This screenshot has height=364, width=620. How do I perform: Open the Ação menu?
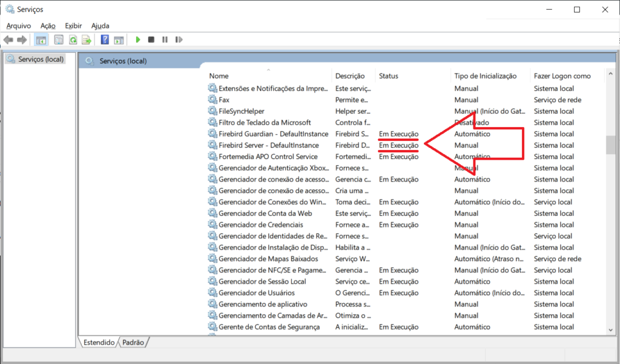48,25
